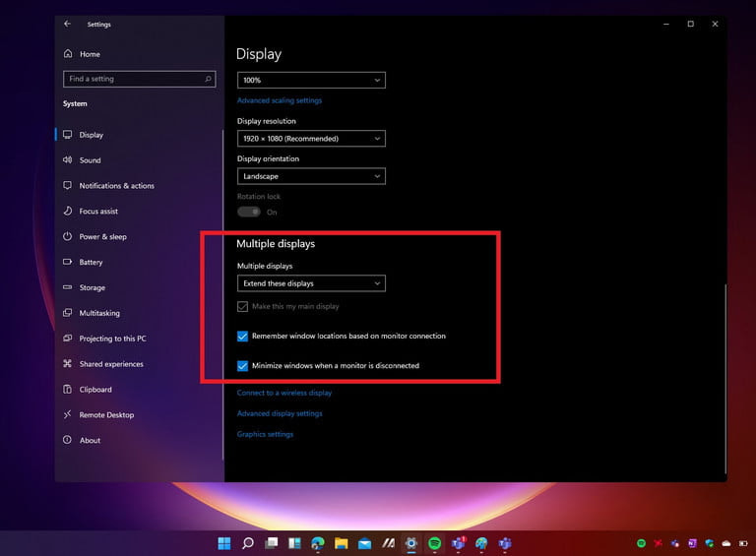This screenshot has width=756, height=556.
Task: Open the Sound settings page
Action: pos(90,160)
